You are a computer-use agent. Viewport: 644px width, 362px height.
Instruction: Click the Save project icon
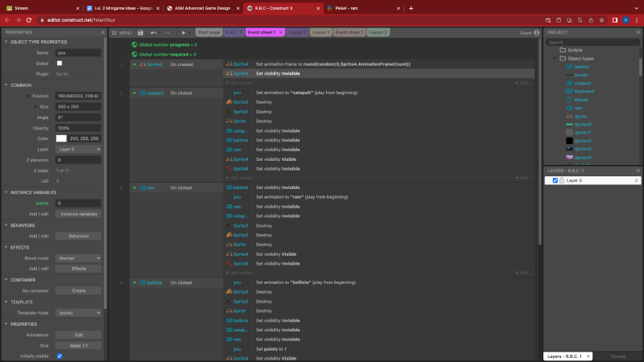click(142, 32)
